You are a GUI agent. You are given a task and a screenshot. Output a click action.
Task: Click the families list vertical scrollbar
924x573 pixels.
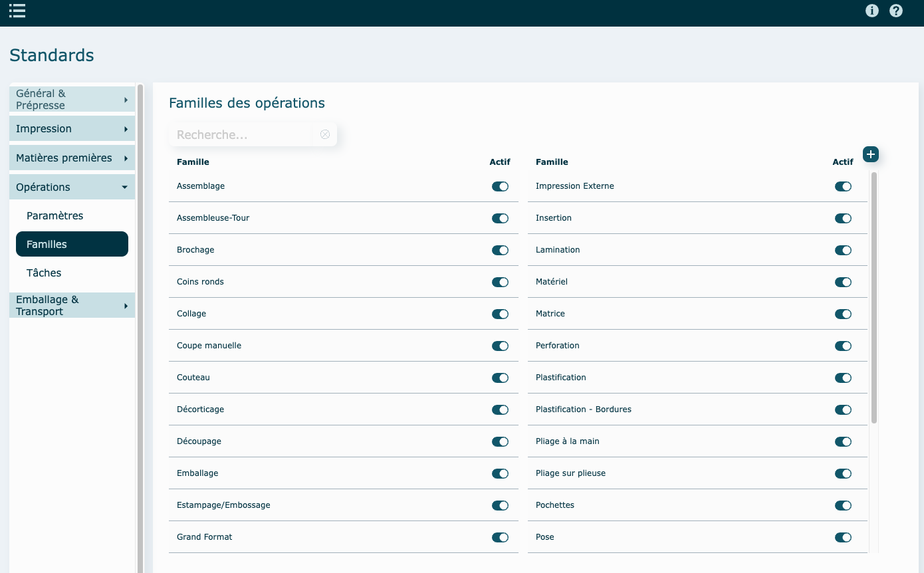click(874, 298)
